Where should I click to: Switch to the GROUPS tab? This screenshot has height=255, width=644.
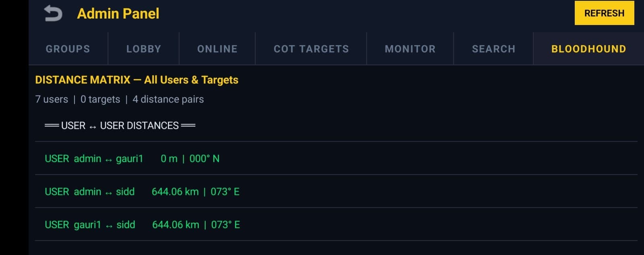68,49
